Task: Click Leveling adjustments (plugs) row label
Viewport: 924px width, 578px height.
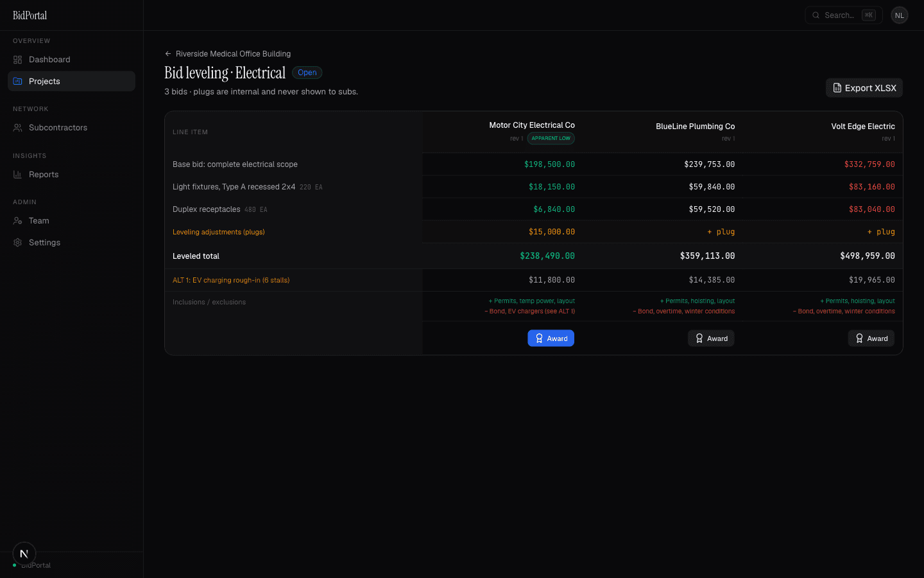Action: [x=219, y=232]
